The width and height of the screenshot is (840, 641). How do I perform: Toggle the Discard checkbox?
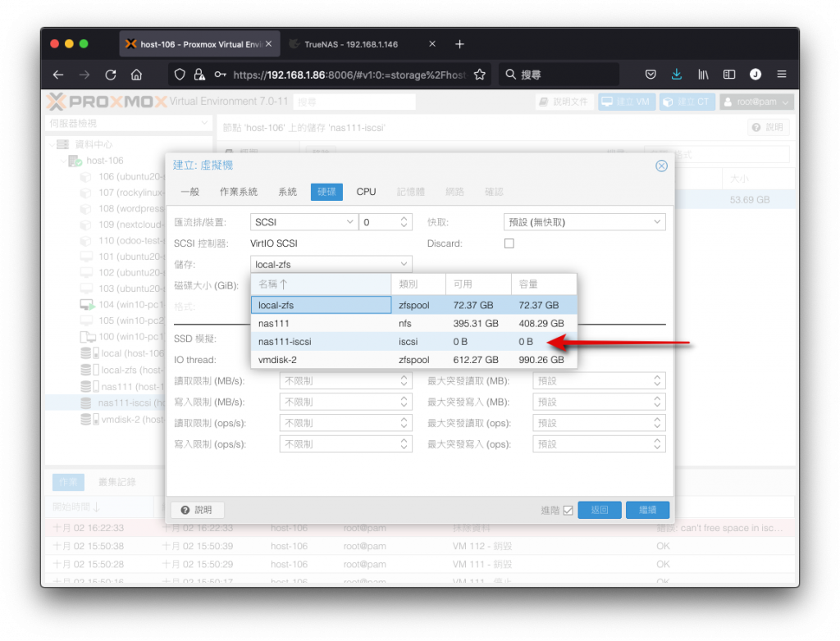click(x=509, y=243)
